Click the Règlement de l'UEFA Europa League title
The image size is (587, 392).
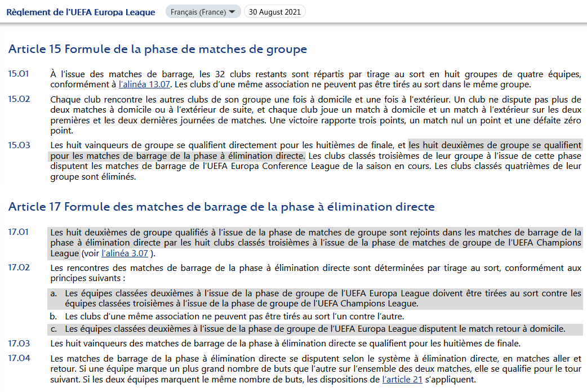(81, 12)
